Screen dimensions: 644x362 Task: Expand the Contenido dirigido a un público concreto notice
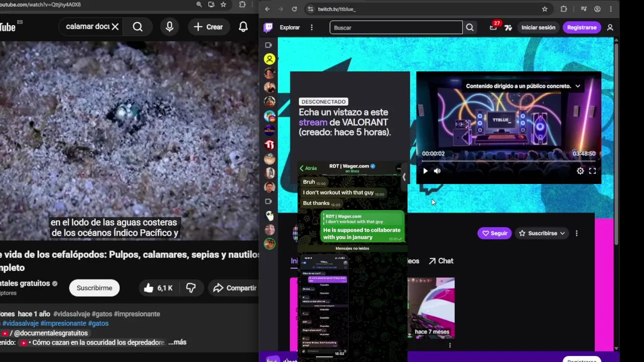[578, 86]
